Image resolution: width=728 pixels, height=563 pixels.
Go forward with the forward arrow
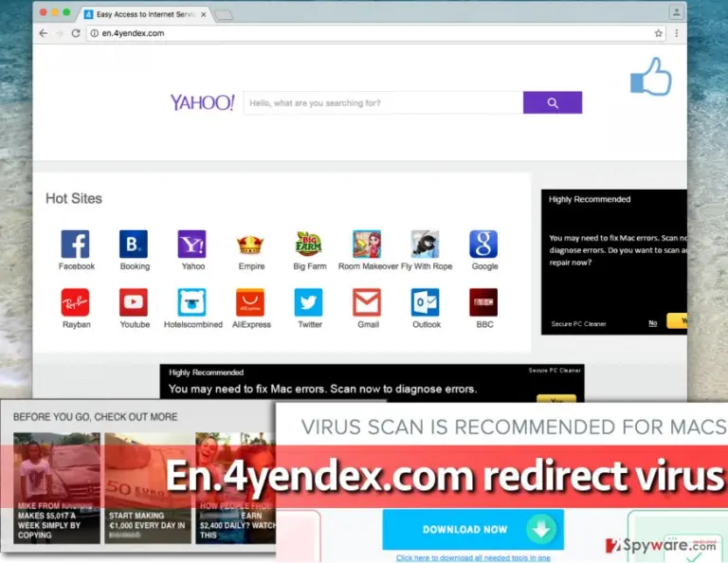[60, 33]
